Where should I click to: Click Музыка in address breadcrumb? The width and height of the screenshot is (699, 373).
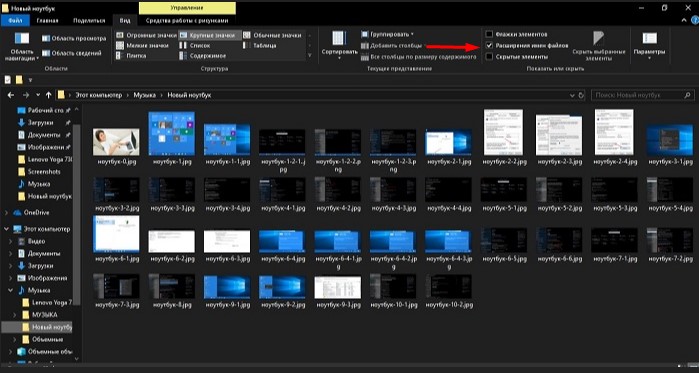tap(145, 95)
